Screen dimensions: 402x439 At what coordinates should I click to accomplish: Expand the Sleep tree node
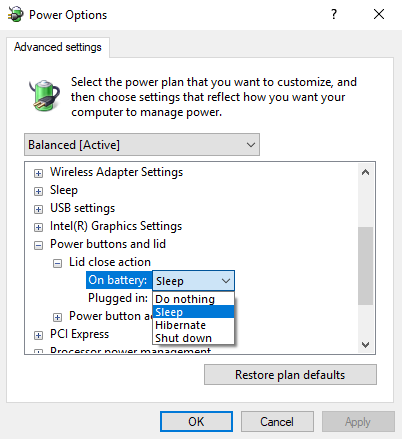click(39, 191)
